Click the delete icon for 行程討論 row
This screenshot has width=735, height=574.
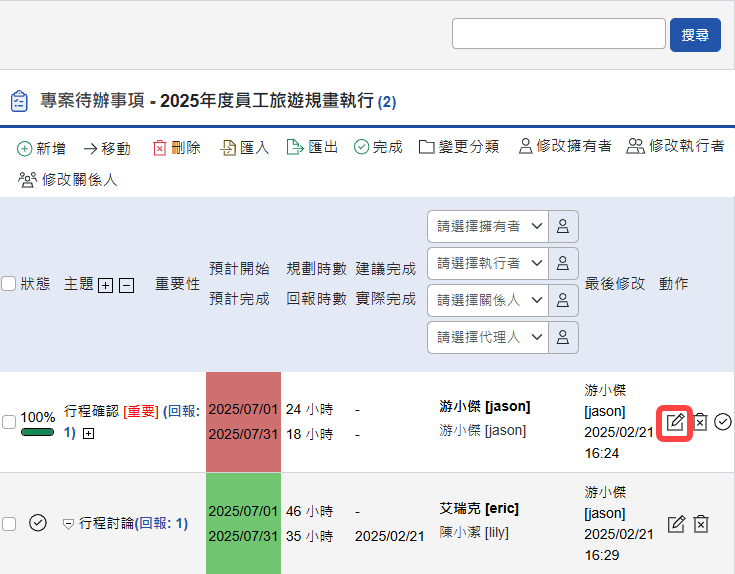coord(701,524)
